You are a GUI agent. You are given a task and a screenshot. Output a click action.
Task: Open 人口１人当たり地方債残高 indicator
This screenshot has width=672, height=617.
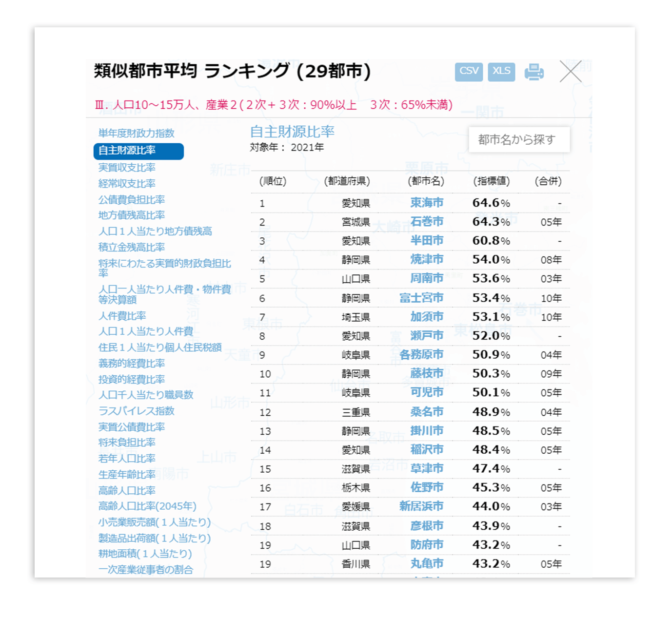[155, 231]
